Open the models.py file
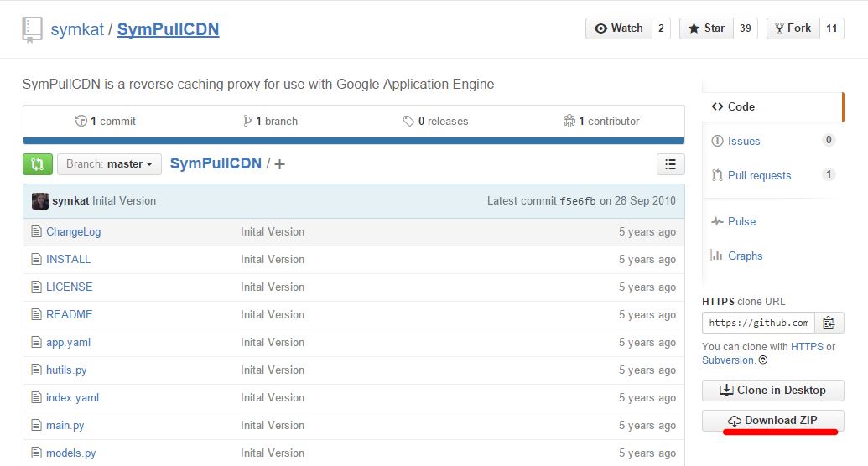The height and width of the screenshot is (466, 868). pyautogui.click(x=70, y=453)
